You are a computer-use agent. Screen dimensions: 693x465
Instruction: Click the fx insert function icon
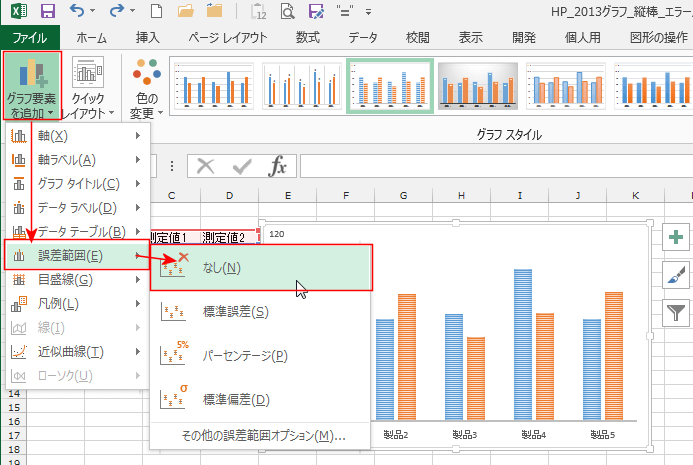point(279,166)
